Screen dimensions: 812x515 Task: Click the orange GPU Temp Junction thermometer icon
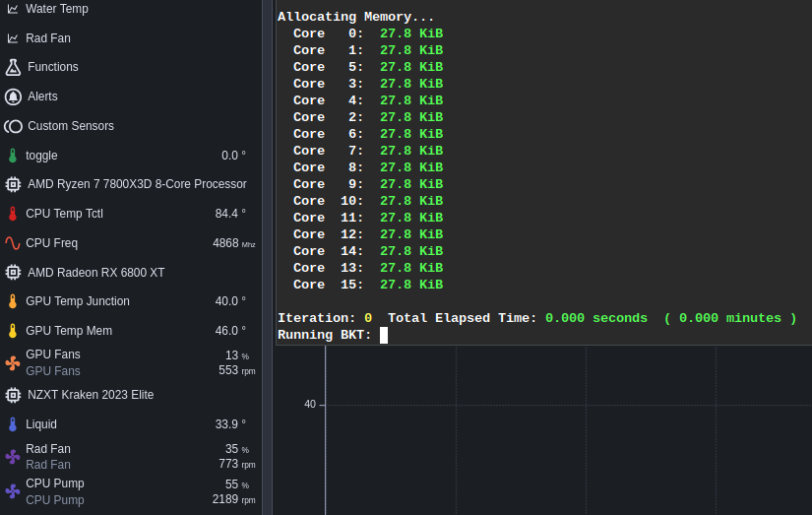tap(13, 301)
